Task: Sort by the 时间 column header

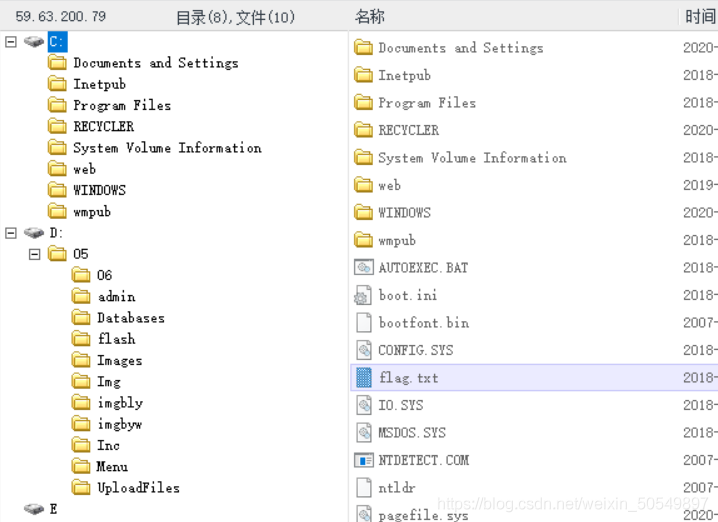Action: [x=700, y=16]
